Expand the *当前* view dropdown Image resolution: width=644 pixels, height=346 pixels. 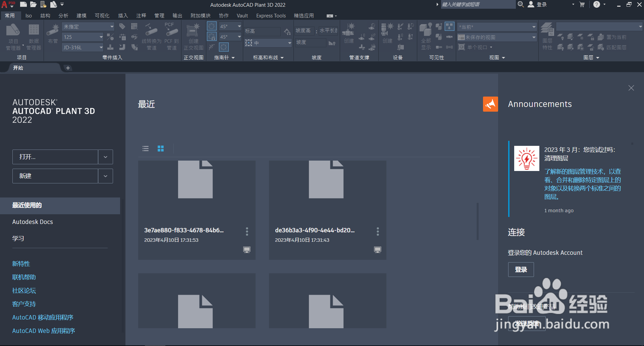point(534,27)
